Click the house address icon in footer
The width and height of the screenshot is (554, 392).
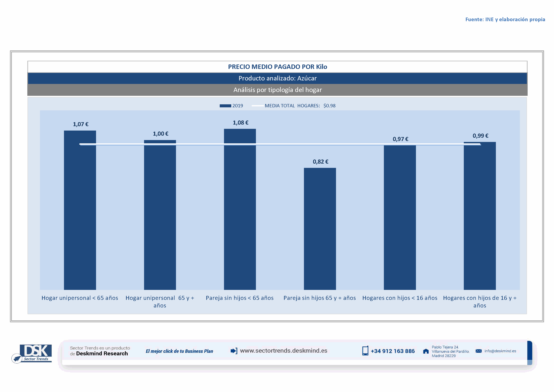(x=426, y=351)
